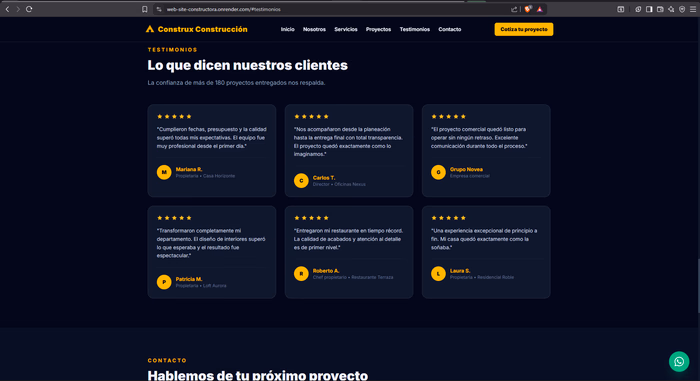Open the Inicio nav link
The height and width of the screenshot is (381, 700).
pyautogui.click(x=288, y=29)
